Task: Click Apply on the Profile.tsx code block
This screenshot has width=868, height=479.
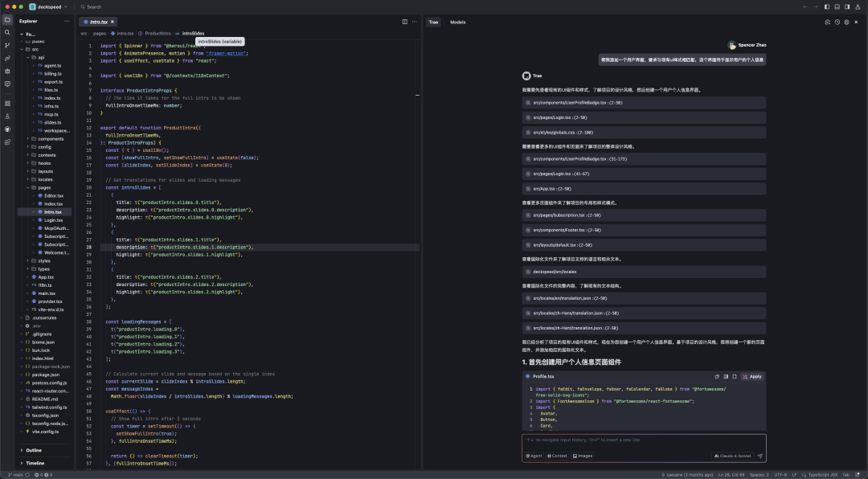Action: (752, 376)
